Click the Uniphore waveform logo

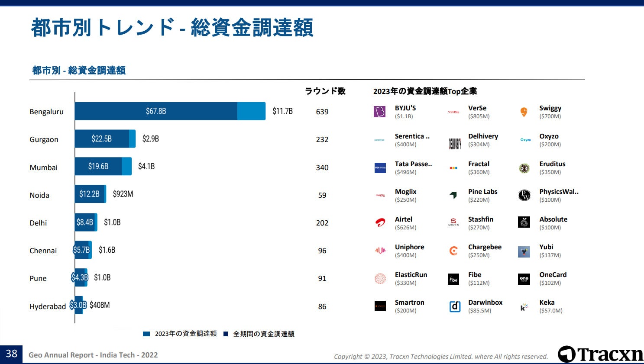(x=380, y=250)
